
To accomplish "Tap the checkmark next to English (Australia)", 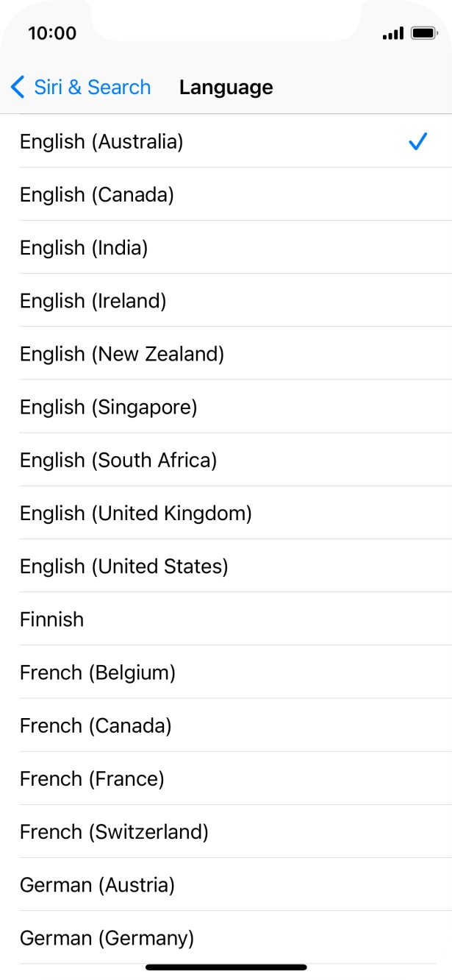I will coord(418,141).
